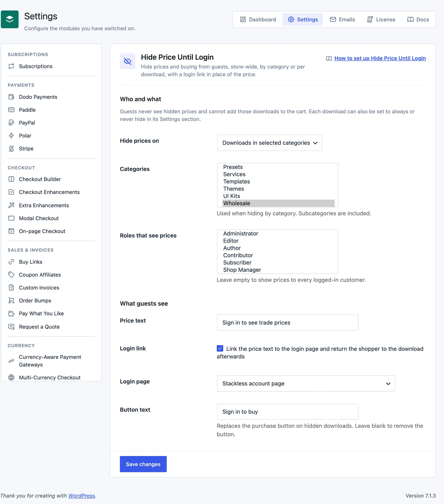Click the Multi-Currency Checkout globe icon
Viewport: 444px width, 504px height.
pos(11,377)
